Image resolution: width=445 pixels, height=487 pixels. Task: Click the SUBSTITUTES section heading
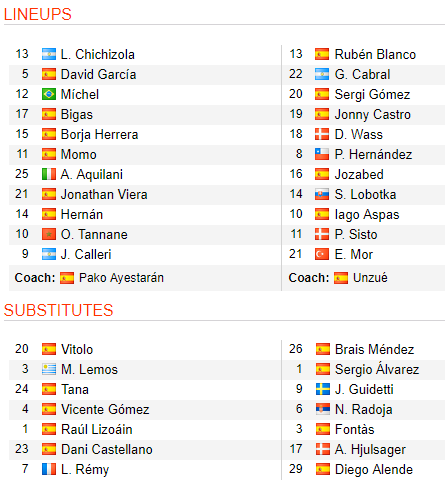coord(59,310)
